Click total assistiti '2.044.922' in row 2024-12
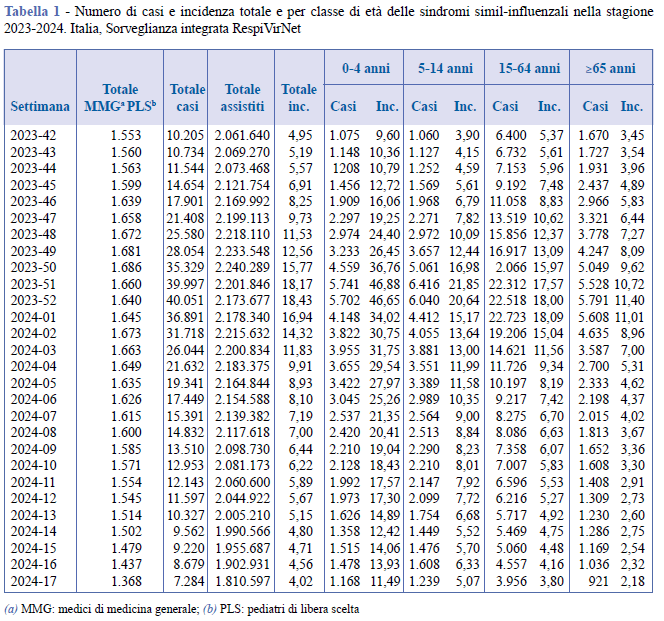Screen dimensions: 664x621 click(x=242, y=499)
